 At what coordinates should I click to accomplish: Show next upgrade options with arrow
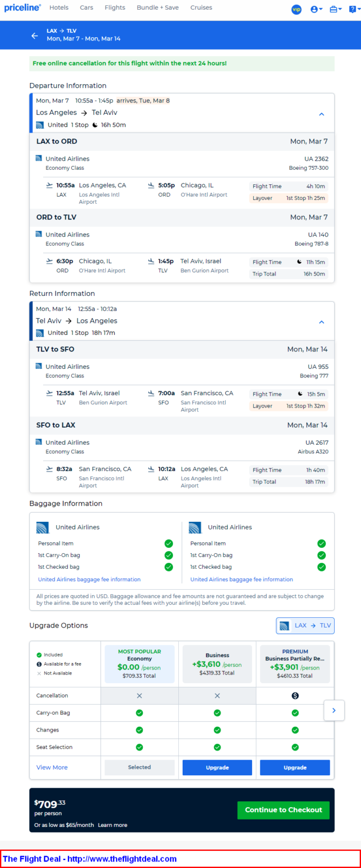334,711
